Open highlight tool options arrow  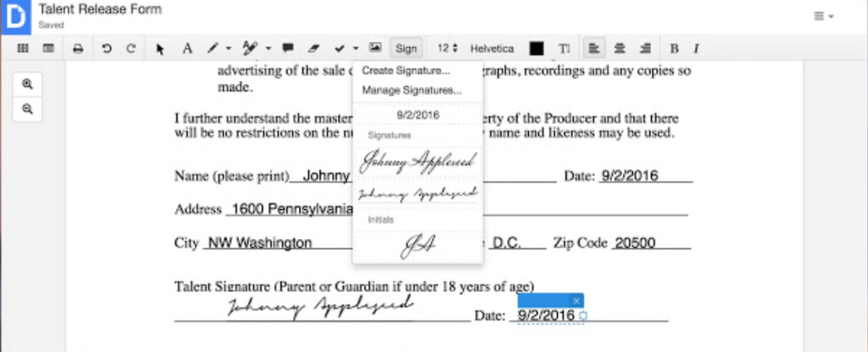269,48
